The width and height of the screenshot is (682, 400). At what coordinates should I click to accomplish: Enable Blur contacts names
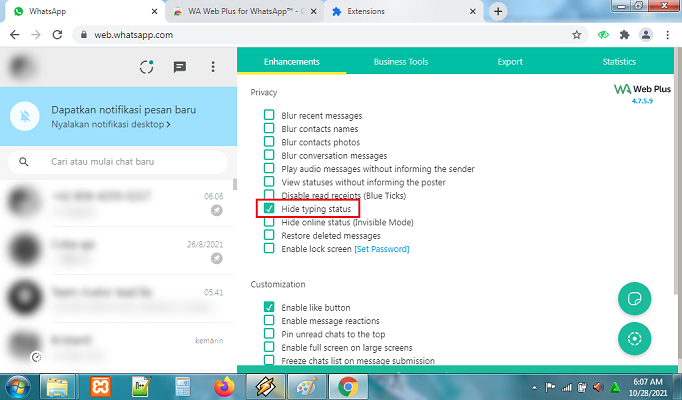tap(269, 128)
